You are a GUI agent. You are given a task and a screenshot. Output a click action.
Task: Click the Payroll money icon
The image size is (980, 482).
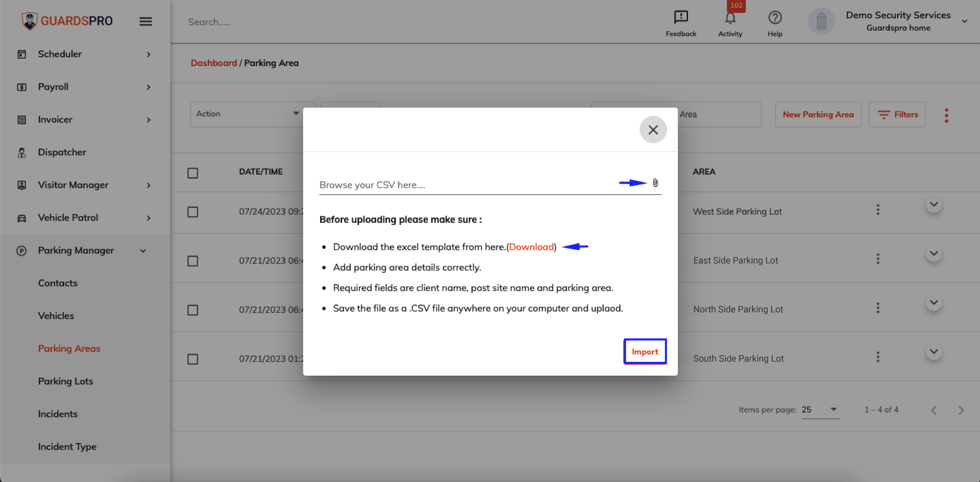pos(22,87)
